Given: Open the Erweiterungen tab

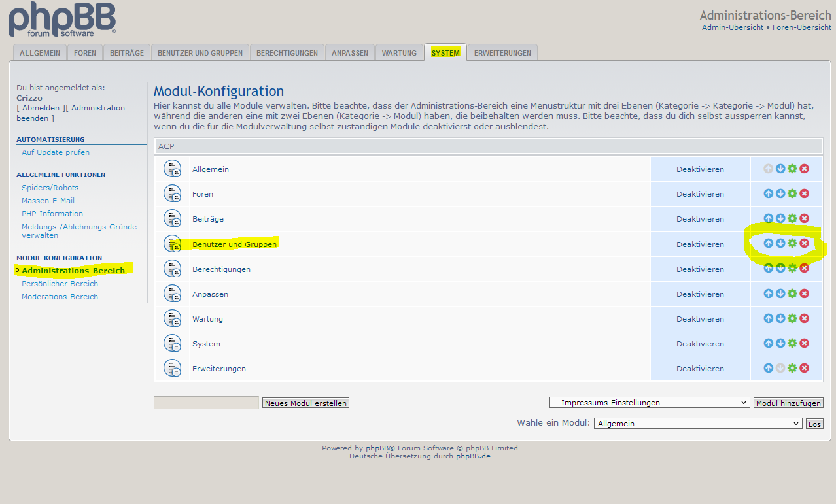Looking at the screenshot, I should [502, 53].
